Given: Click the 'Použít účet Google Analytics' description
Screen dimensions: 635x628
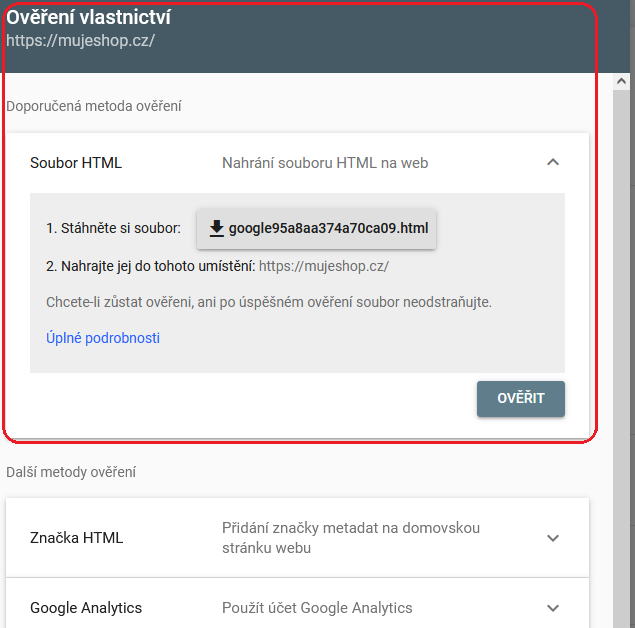Looking at the screenshot, I should click(x=317, y=608).
